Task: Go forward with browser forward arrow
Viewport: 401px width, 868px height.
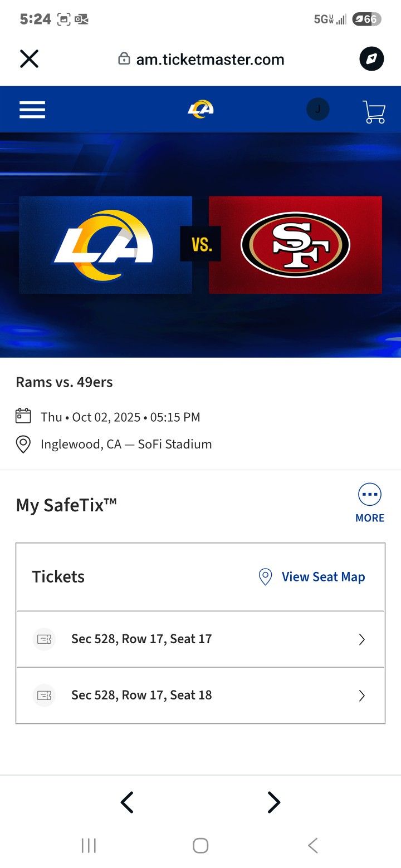Action: pos(273,802)
